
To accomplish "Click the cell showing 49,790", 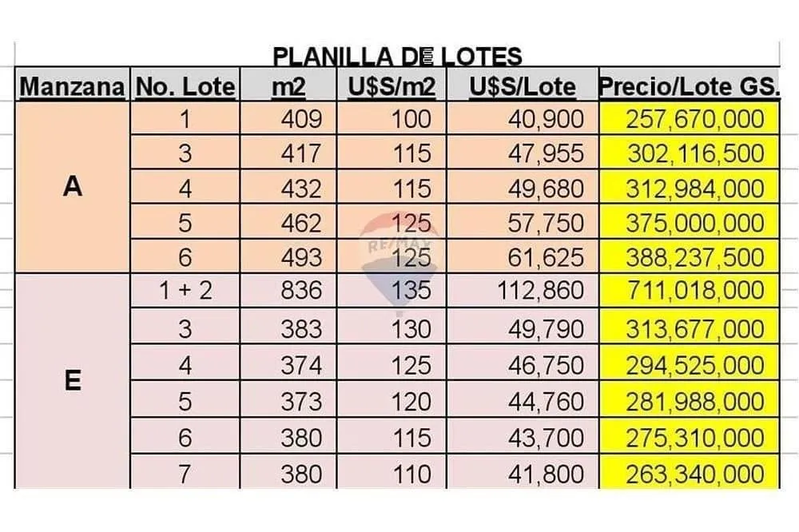I will tap(523, 328).
